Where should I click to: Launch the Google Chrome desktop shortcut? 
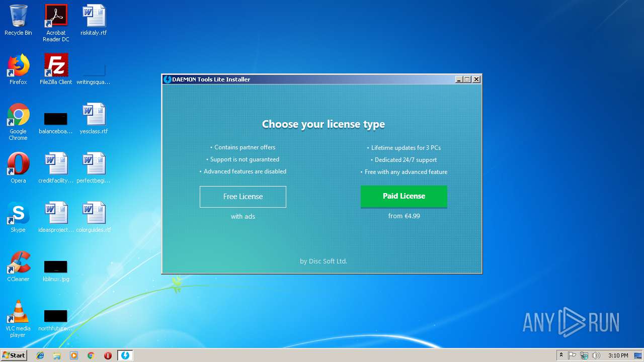18,122
